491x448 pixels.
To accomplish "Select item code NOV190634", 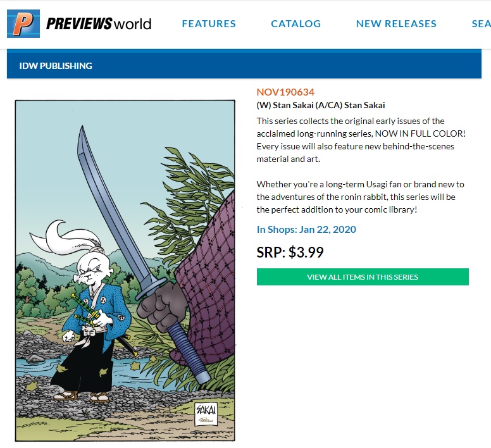I will (x=285, y=92).
